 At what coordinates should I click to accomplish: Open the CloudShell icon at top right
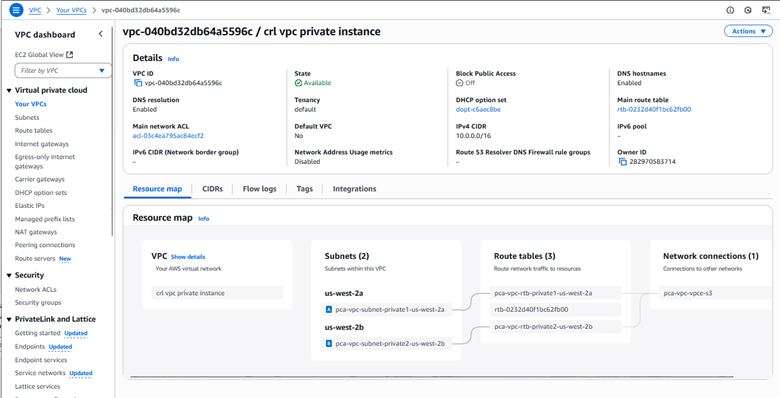pos(766,10)
